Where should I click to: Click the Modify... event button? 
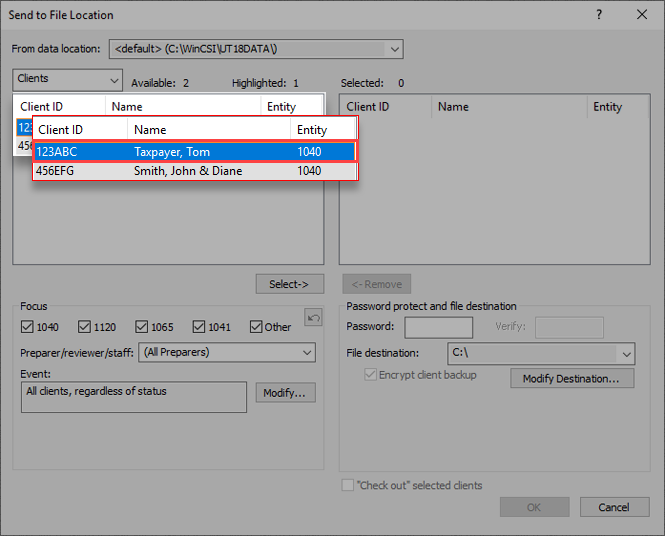tap(286, 393)
